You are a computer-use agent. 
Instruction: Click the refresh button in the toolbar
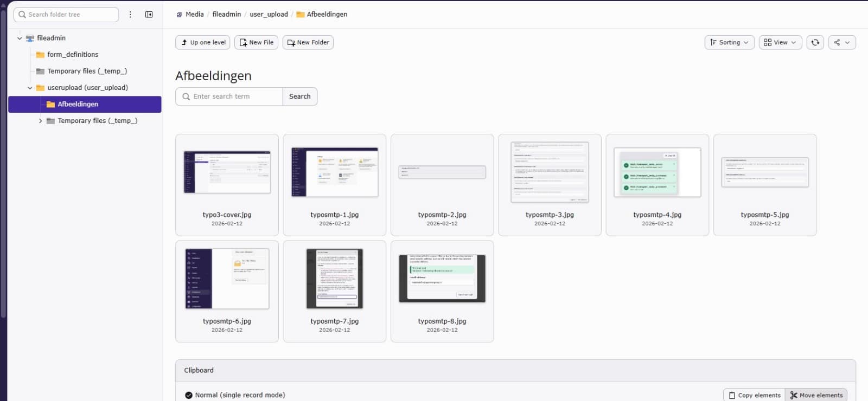pos(815,42)
